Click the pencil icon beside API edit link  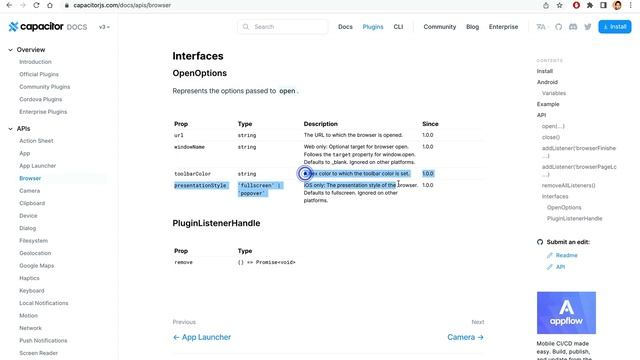549,267
